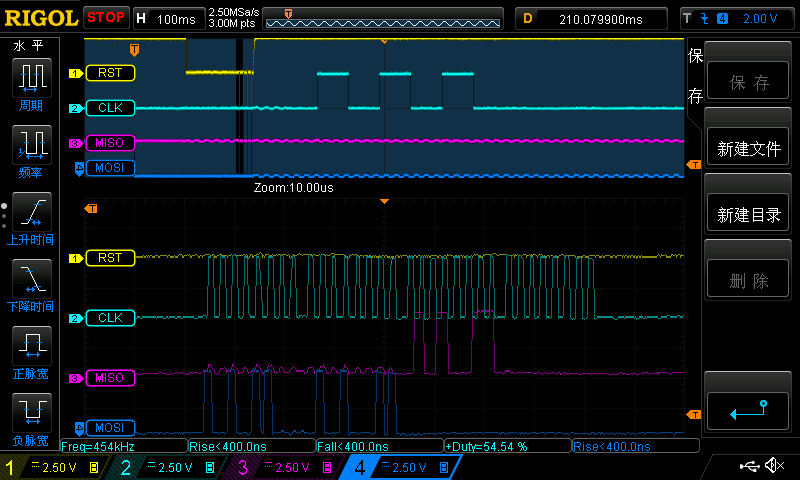Click the trigger level 2.00 V readout
This screenshot has width=800, height=480.
(x=760, y=19)
